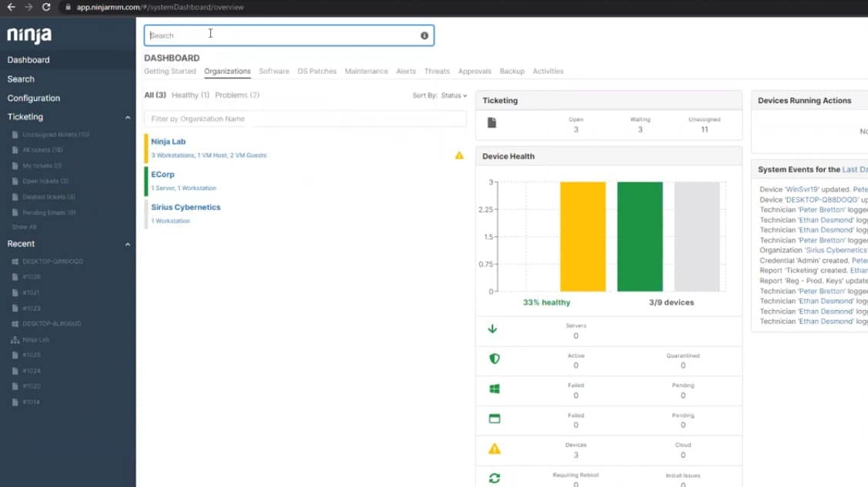Collapse the Ticketing section in the sidebar

click(x=127, y=117)
